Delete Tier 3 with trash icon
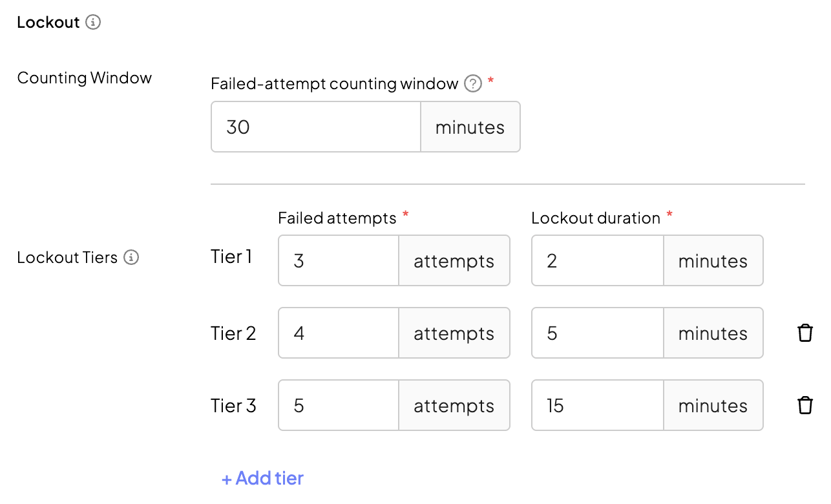Image resolution: width=831 pixels, height=504 pixels. click(805, 405)
